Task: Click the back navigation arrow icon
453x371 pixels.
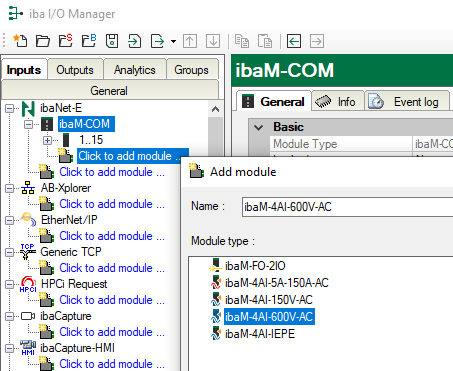Action: pyautogui.click(x=294, y=41)
